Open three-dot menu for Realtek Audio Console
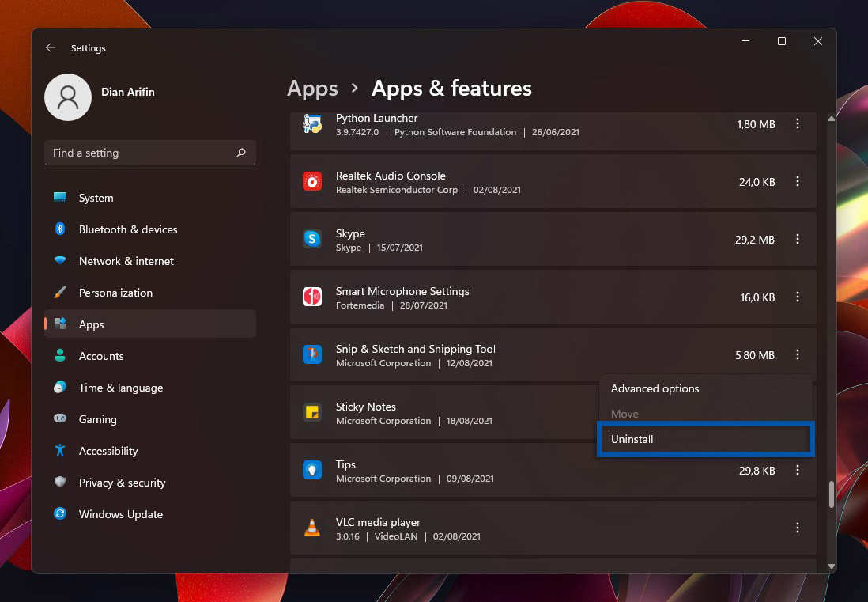This screenshot has height=602, width=868. pos(798,182)
